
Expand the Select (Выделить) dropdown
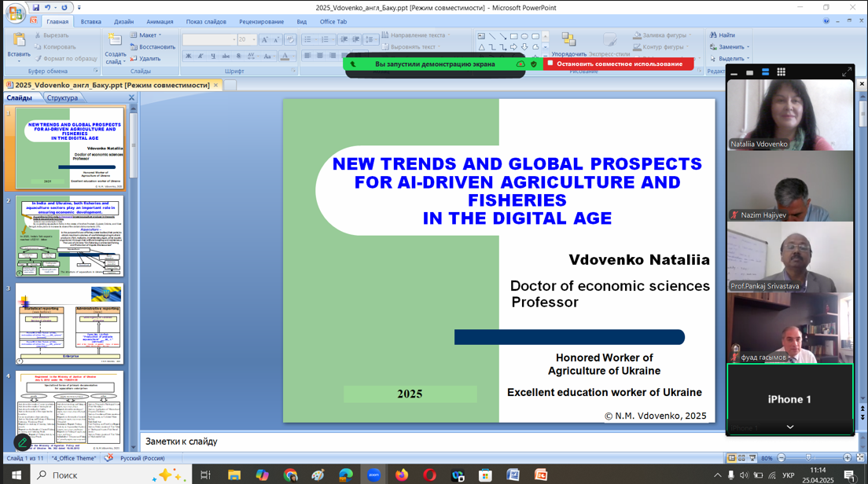click(730, 59)
